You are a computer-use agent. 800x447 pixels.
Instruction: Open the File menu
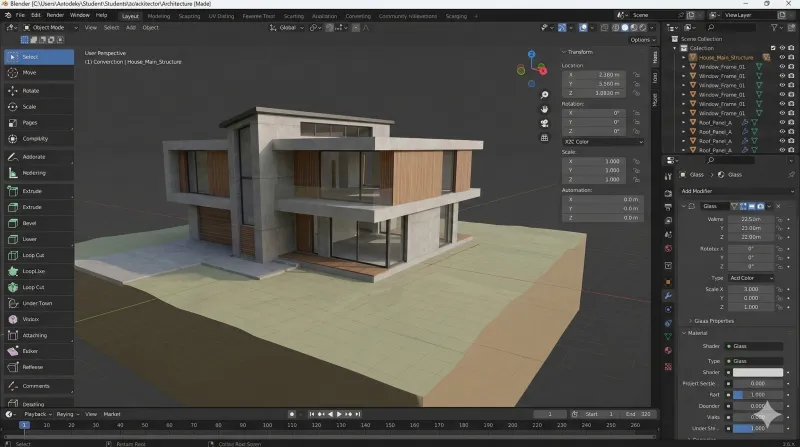(x=20, y=15)
